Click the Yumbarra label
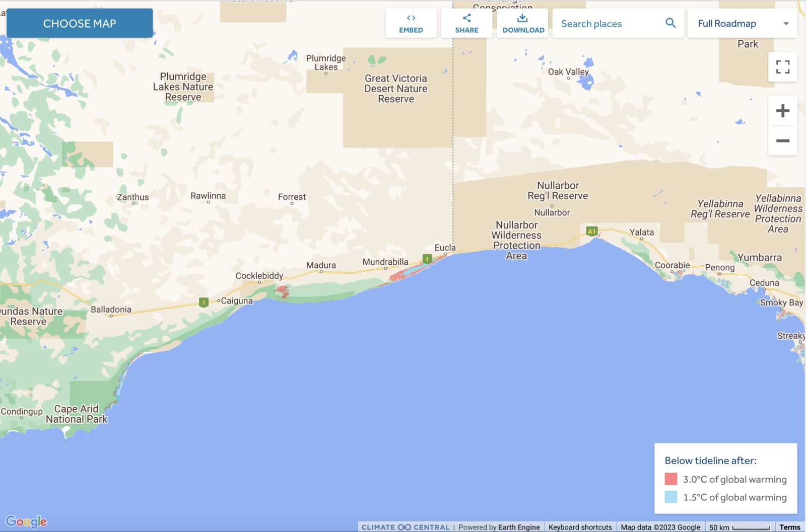Image resolution: width=806 pixels, height=532 pixels. coord(760,258)
